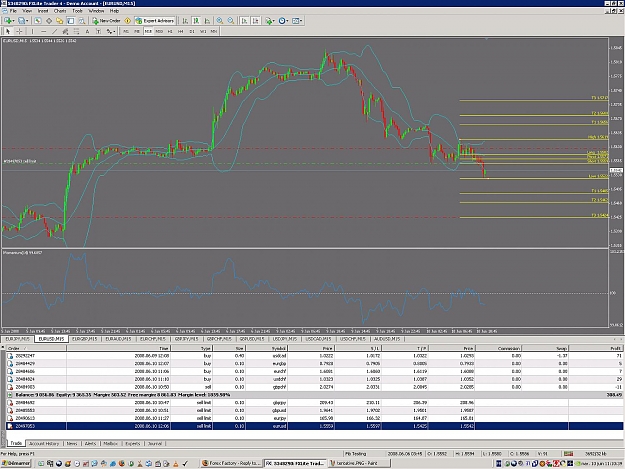Toggle chart auto scroll

click(245, 21)
